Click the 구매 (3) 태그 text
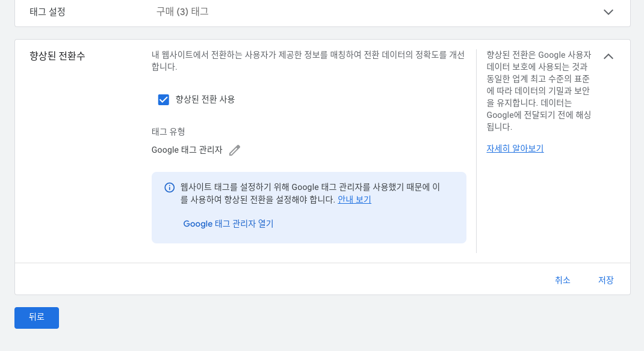Viewport: 644px width, 351px height. click(182, 11)
